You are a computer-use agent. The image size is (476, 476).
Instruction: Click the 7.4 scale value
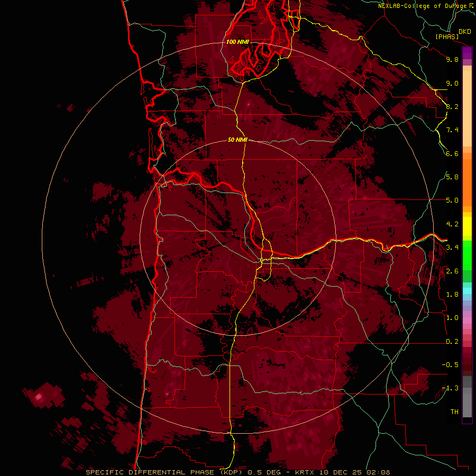[452, 130]
